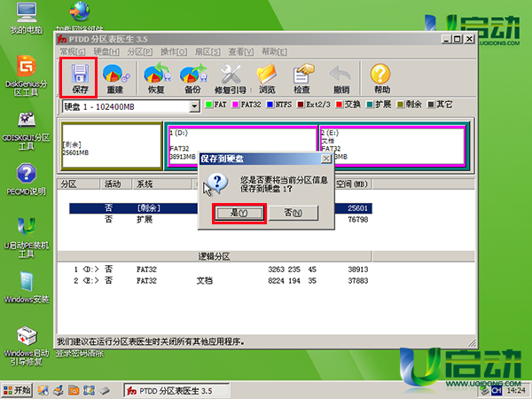Image resolution: width=532 pixels, height=399 pixels.
Task: Click the 检查 (Check) toolbar icon
Action: [x=302, y=76]
